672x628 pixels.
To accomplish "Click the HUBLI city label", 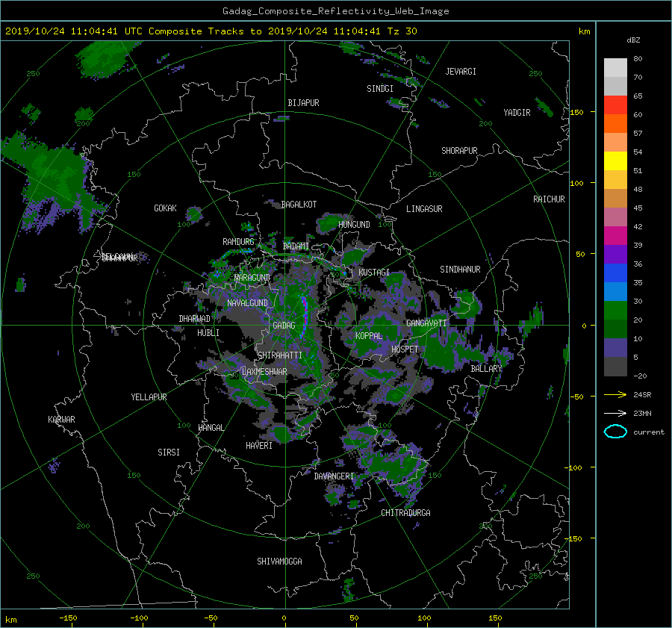I will point(208,332).
